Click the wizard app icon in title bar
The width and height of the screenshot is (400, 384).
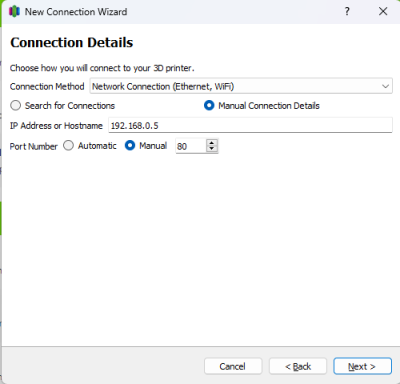click(x=14, y=12)
